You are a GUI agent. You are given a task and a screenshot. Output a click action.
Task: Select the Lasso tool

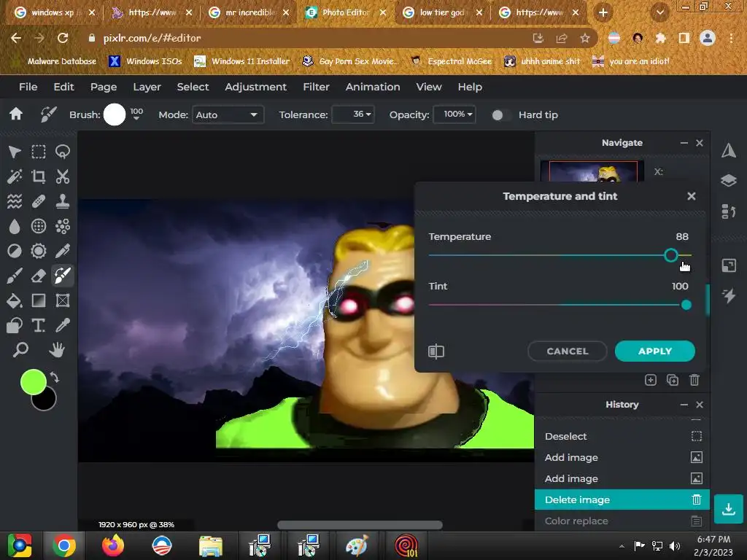pyautogui.click(x=63, y=152)
